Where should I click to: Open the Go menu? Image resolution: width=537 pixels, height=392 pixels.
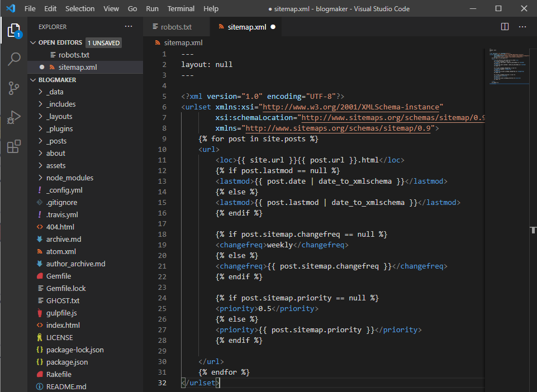click(132, 8)
